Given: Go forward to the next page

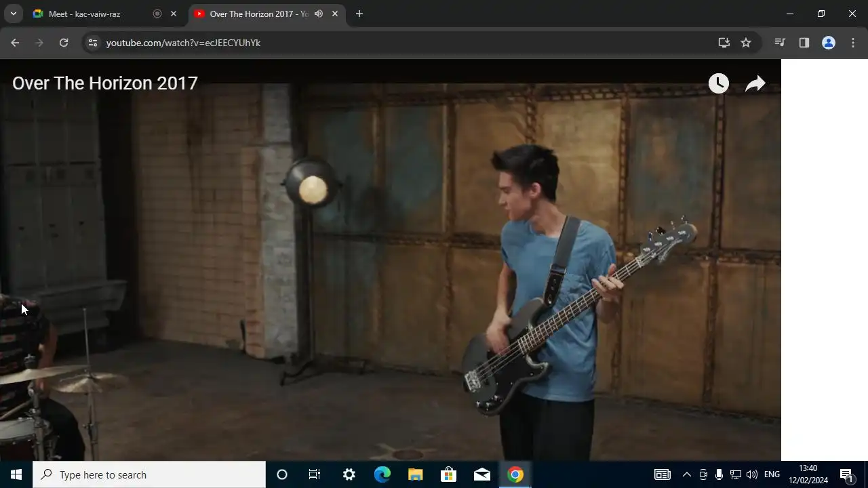Looking at the screenshot, I should [x=39, y=43].
